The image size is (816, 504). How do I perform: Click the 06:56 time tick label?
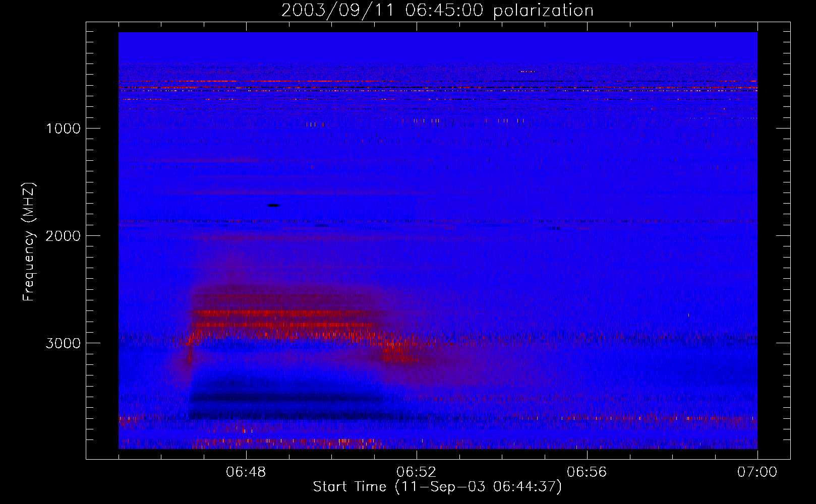tap(587, 472)
